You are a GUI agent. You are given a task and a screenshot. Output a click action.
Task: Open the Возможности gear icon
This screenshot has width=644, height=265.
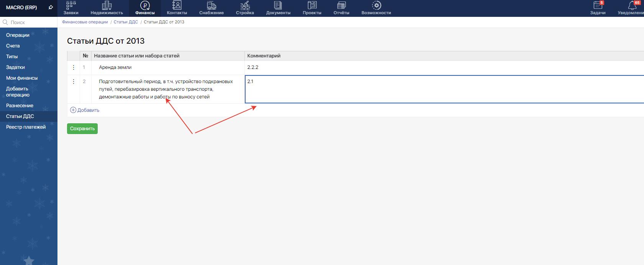[376, 5]
